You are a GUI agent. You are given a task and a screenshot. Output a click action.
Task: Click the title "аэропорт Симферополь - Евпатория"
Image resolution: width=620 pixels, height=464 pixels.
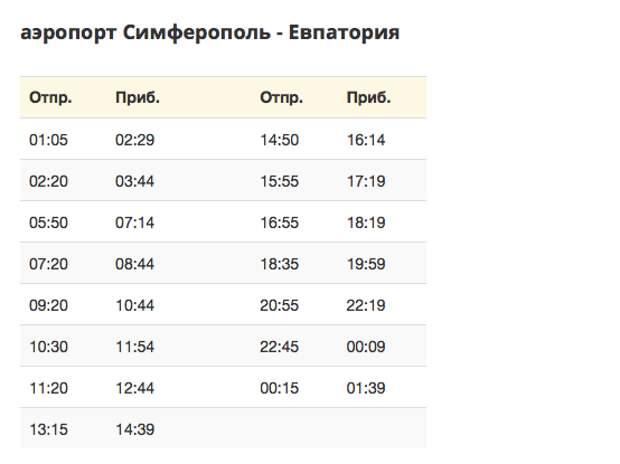click(x=210, y=33)
